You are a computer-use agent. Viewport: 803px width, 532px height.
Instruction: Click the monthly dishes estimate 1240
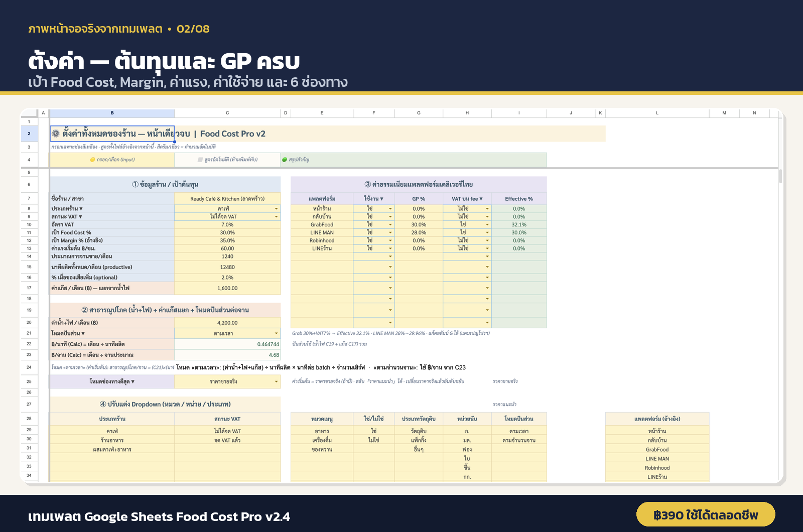pos(227,256)
